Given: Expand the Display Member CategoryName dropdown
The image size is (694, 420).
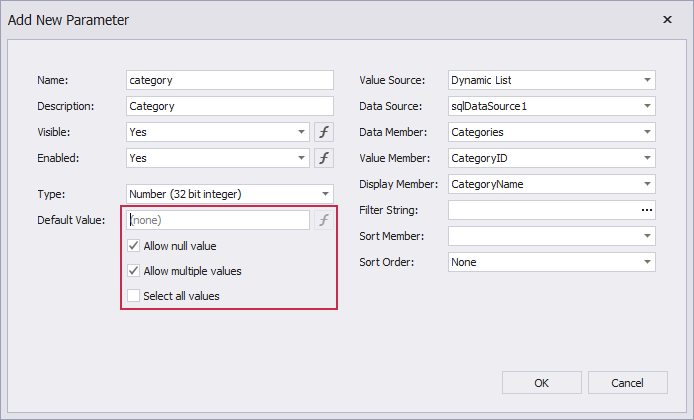Looking at the screenshot, I should pyautogui.click(x=647, y=184).
